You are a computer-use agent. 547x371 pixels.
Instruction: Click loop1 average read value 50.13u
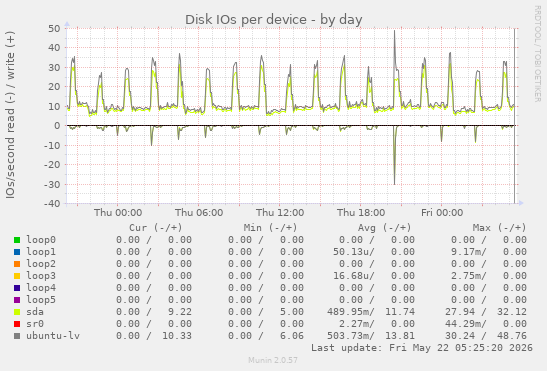point(353,252)
